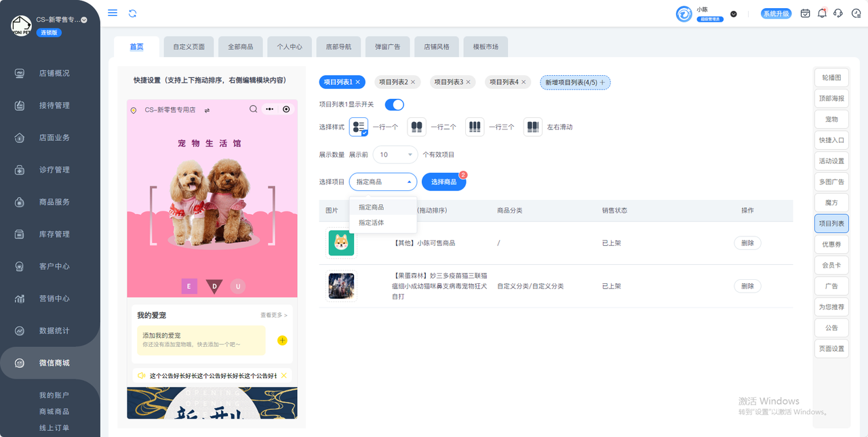The width and height of the screenshot is (868, 437).
Task: Click the 选择商品 button
Action: coord(443,182)
